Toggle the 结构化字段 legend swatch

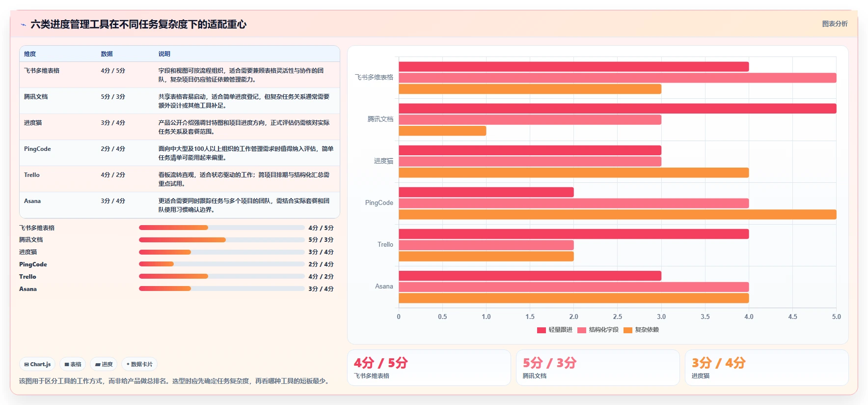(x=582, y=330)
